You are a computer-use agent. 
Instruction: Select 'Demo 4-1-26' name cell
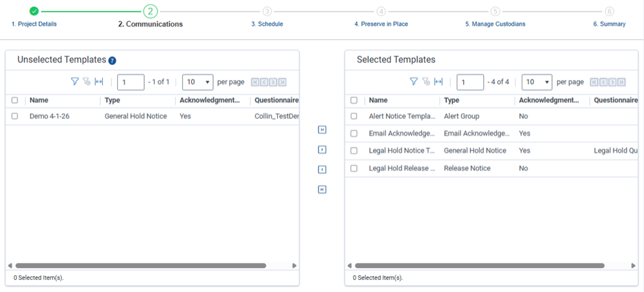coord(50,116)
